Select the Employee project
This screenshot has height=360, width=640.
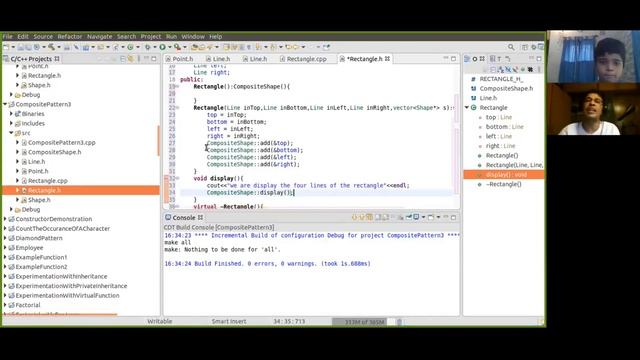[29, 248]
